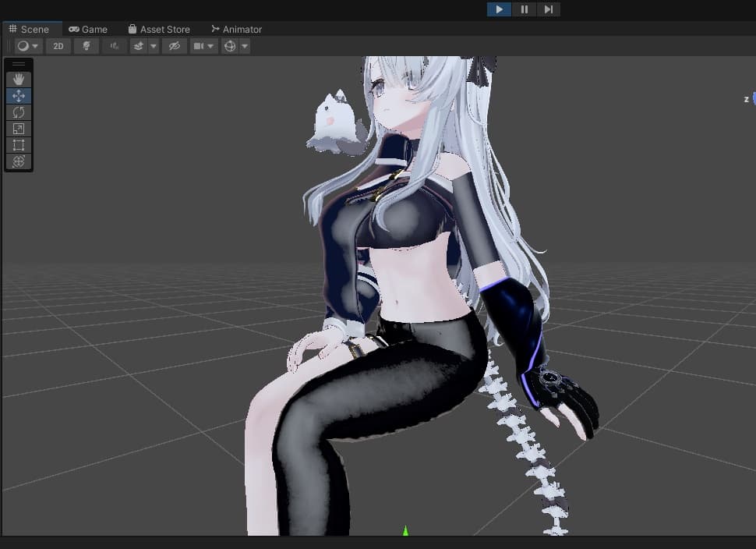Click the z axis label of orientation gizmo
This screenshot has width=756, height=549.
click(747, 99)
